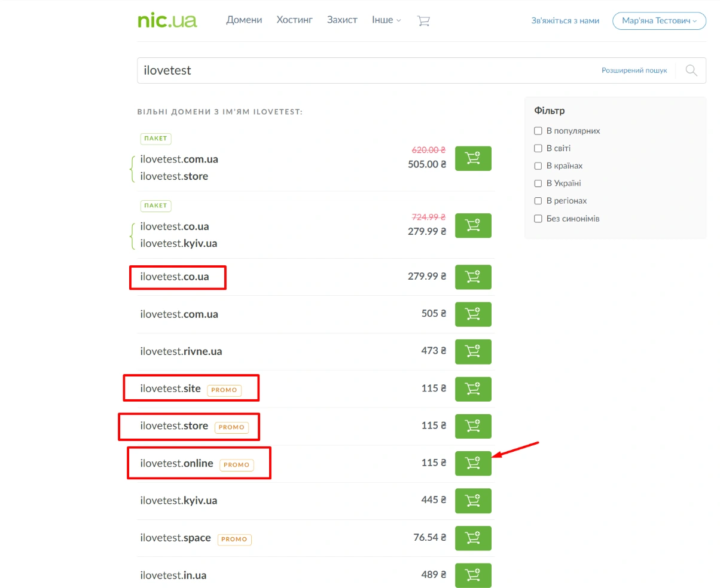Viewport: 720px width, 588px height.
Task: Go to the "Хостинг" menu section
Action: [294, 20]
